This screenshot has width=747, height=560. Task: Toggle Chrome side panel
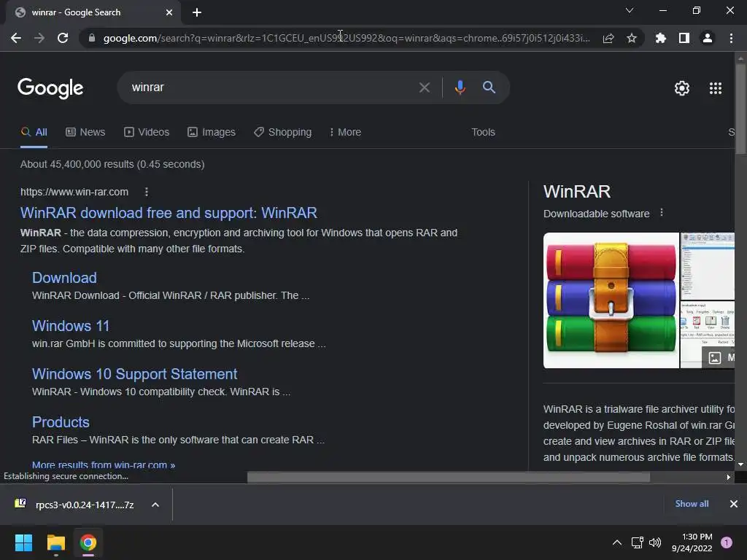684,38
